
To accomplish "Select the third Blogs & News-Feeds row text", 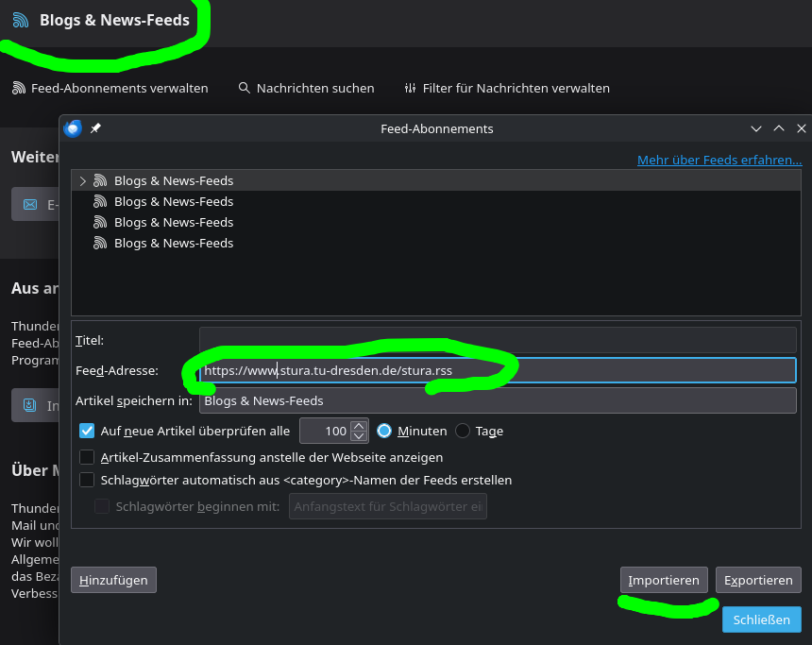I will click(x=174, y=222).
